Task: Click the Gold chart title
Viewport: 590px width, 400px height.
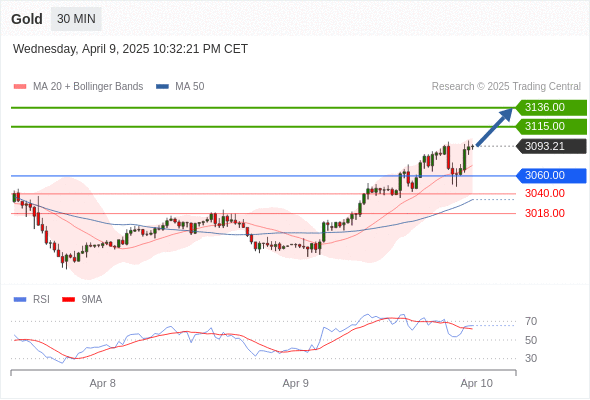Action: coord(27,19)
